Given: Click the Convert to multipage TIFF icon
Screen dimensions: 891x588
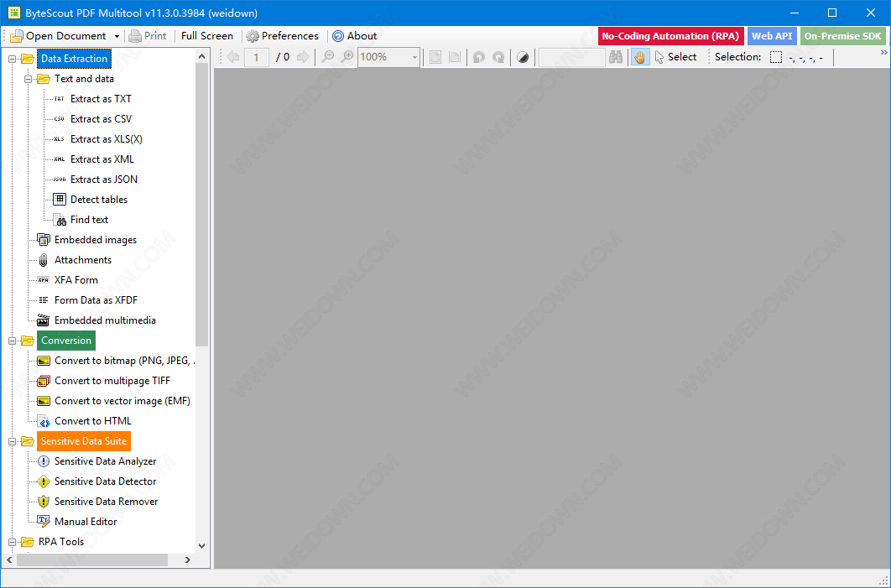Looking at the screenshot, I should 43,381.
